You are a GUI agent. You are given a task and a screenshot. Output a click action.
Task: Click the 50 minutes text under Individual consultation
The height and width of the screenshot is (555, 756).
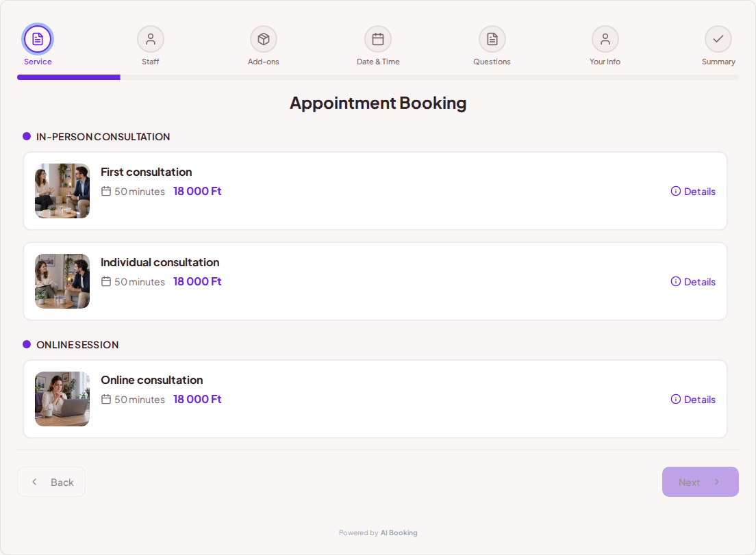[139, 282]
